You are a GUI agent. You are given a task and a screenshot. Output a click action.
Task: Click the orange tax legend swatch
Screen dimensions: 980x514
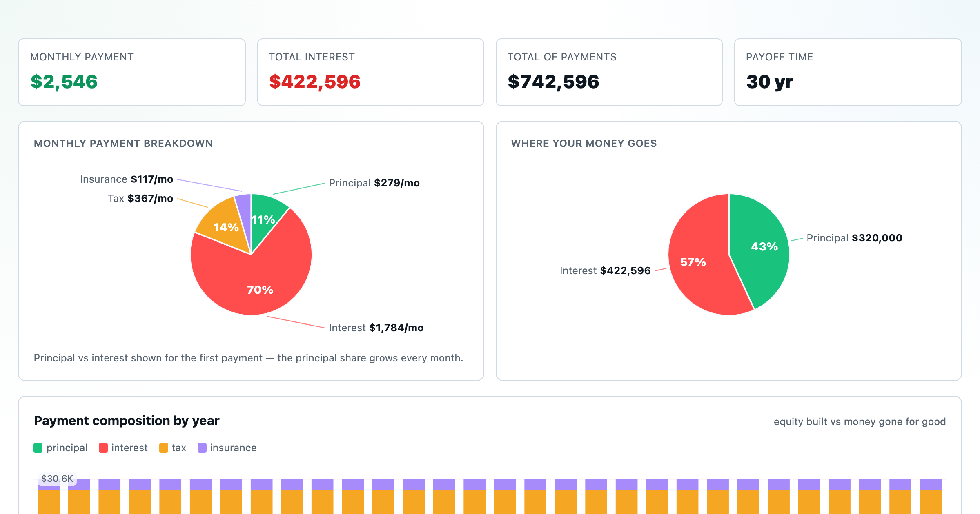point(164,448)
